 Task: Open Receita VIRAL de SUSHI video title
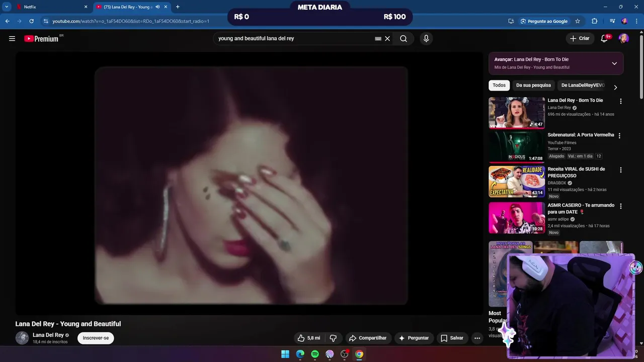point(576,172)
